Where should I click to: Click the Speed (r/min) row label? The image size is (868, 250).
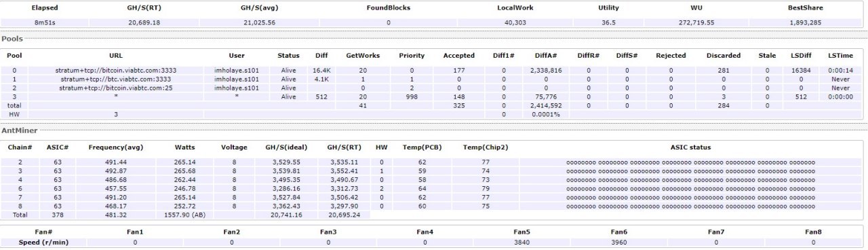tap(43, 242)
